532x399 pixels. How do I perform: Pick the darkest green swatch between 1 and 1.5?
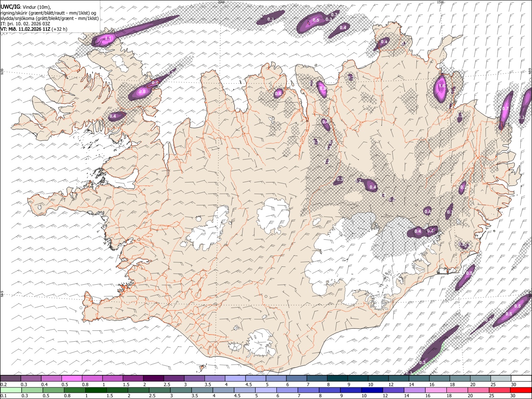tap(96, 390)
